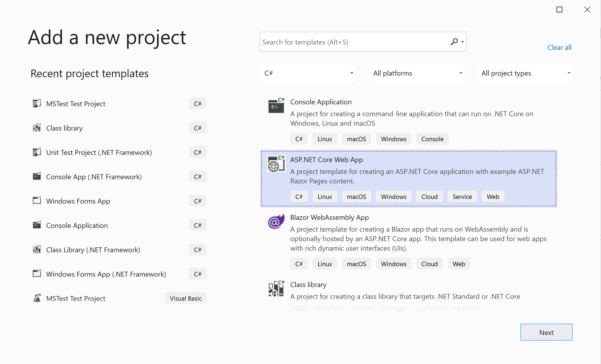
Task: Click the Service tag under ASP.NET Core Web App
Action: [462, 197]
